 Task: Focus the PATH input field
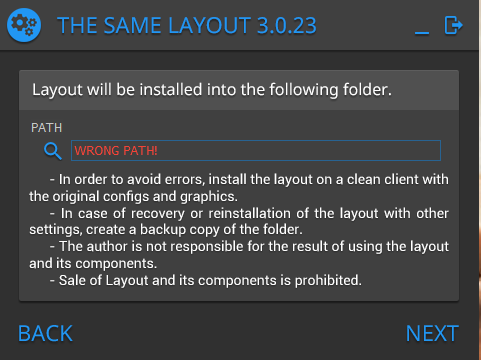click(256, 151)
